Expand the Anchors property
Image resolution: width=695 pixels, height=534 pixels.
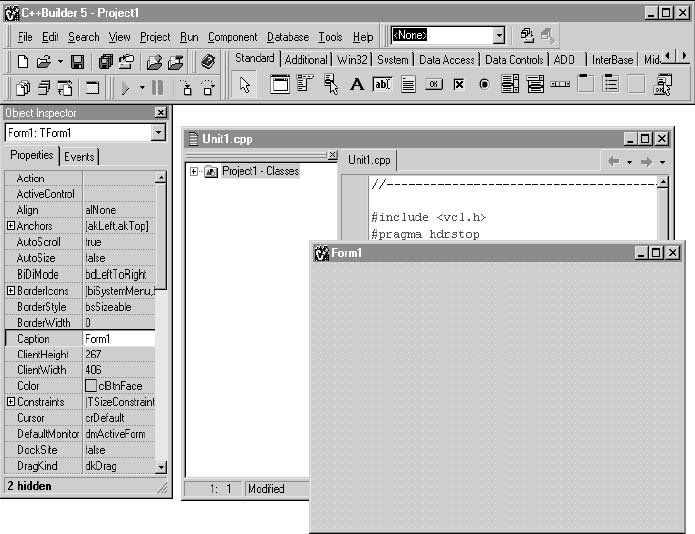(x=11, y=226)
